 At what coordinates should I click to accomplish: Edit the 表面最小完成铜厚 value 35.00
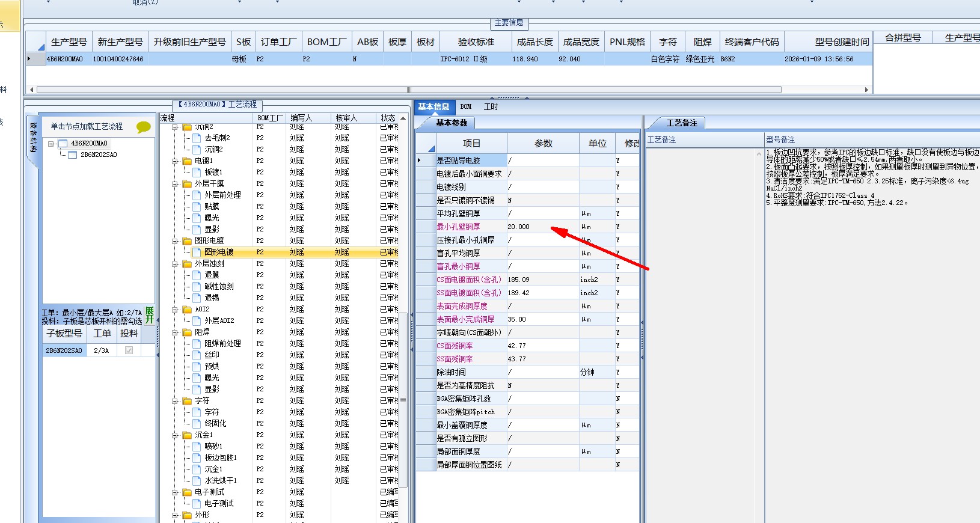tap(544, 320)
